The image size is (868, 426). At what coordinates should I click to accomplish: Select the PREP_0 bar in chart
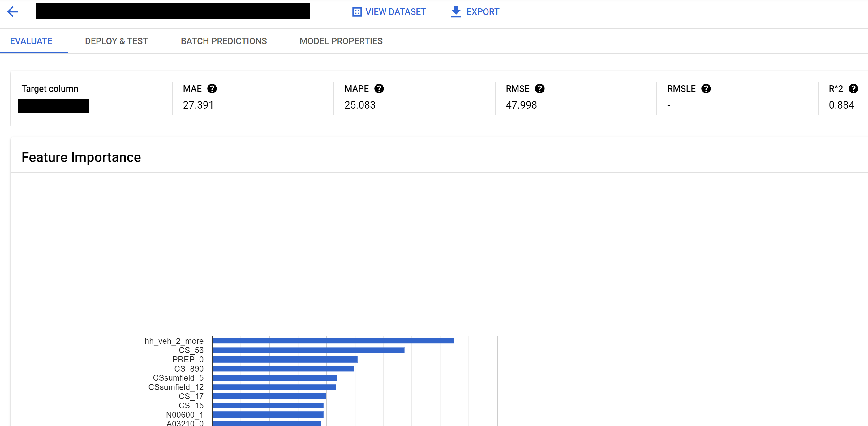click(x=285, y=359)
